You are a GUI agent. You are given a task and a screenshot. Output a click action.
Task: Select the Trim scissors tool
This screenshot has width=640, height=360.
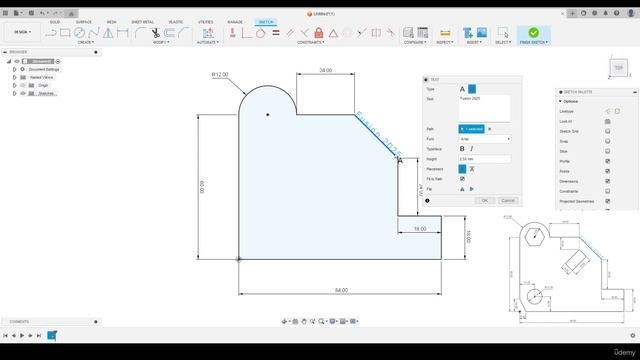(156, 33)
